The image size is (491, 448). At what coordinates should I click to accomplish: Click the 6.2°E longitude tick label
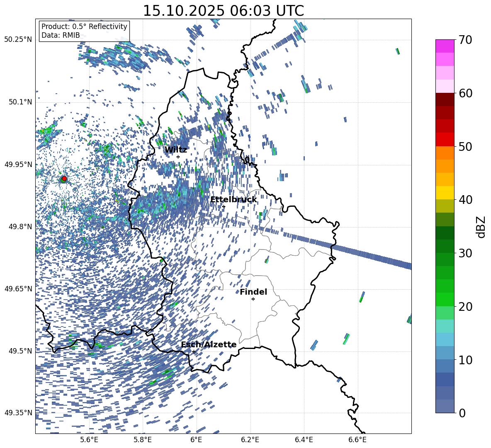point(250,440)
